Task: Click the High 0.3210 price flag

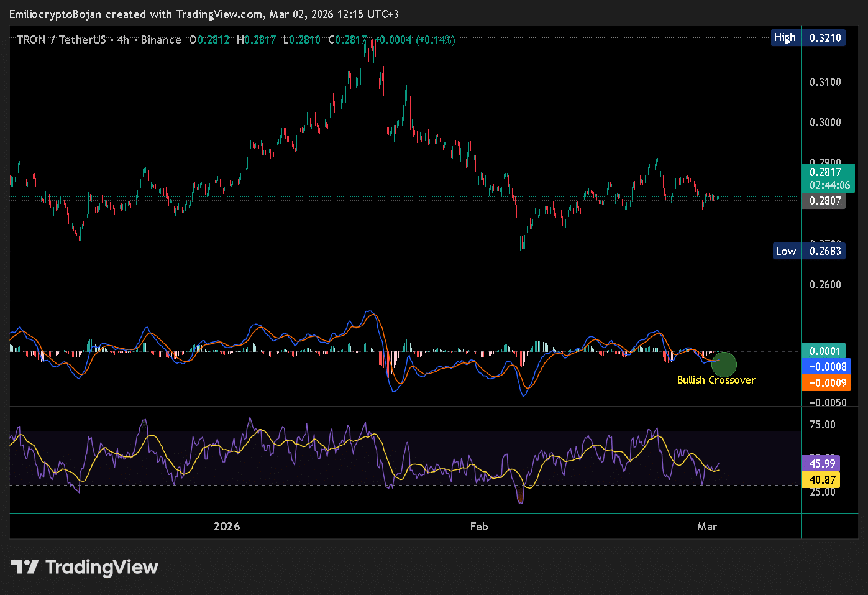Action: coord(808,37)
